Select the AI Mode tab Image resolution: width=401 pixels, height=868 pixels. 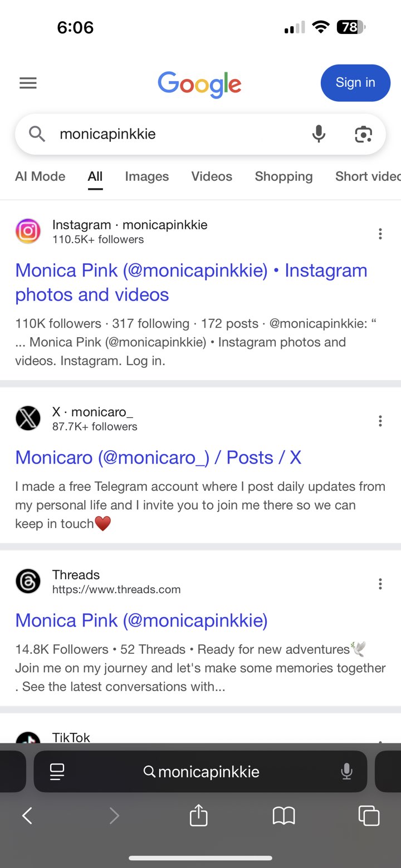40,176
